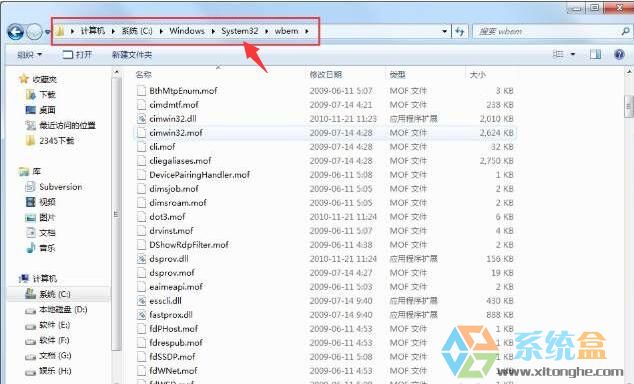Expand the view options dropdown arrow
634x384 pixels.
tap(573, 54)
